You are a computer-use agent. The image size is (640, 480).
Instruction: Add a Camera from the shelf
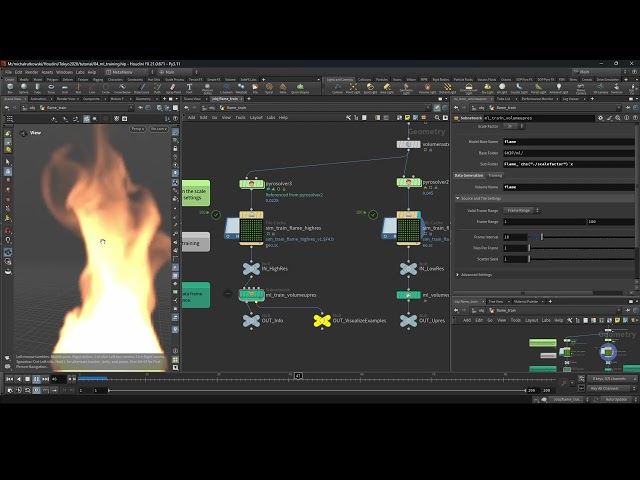[x=338, y=88]
